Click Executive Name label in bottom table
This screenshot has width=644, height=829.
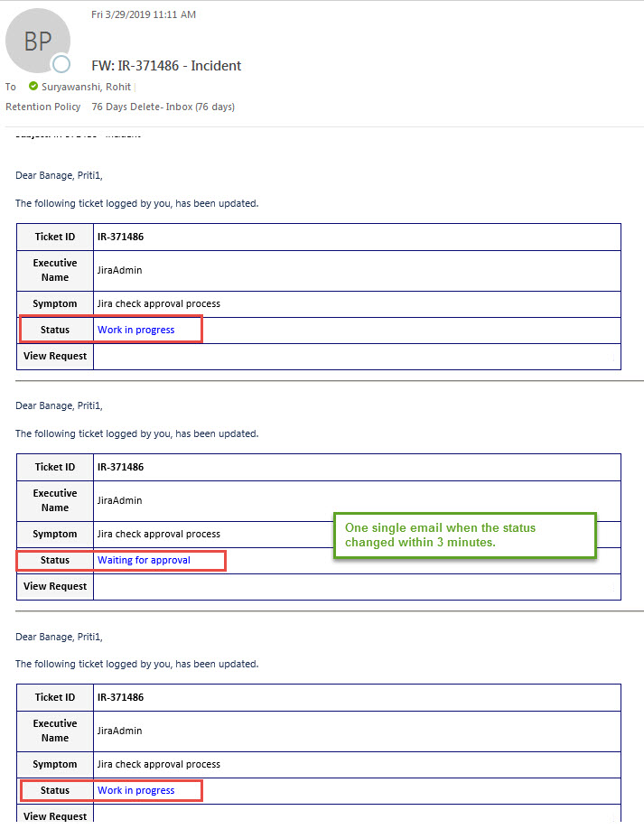coord(55,731)
